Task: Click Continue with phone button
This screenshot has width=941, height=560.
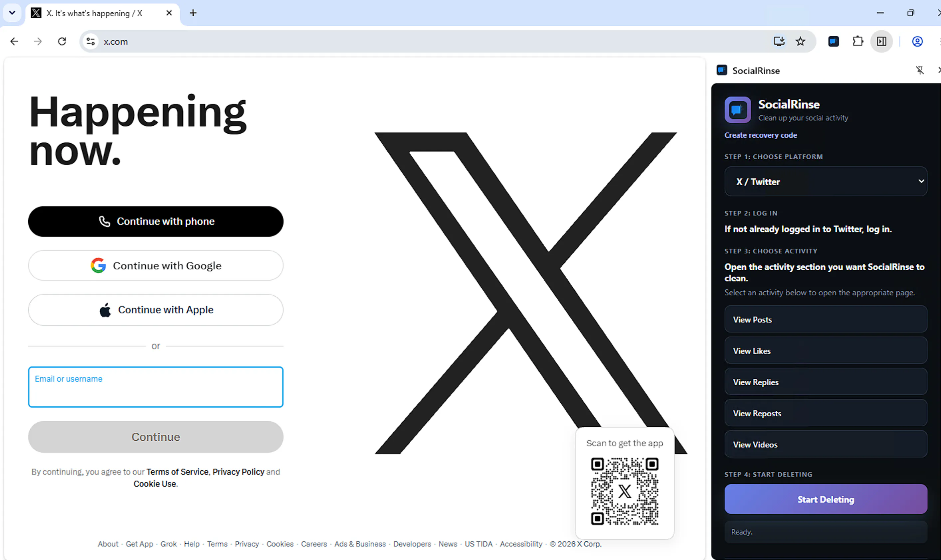Action: 156,221
